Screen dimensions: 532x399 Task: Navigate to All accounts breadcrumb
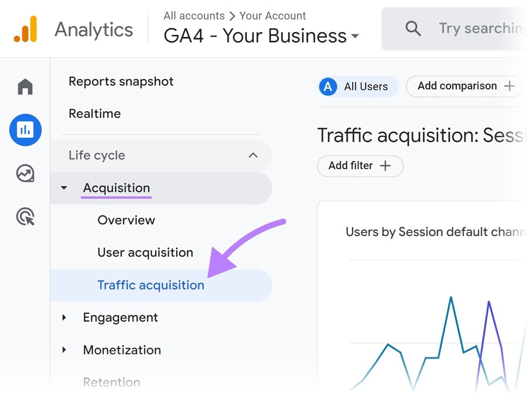coord(194,16)
